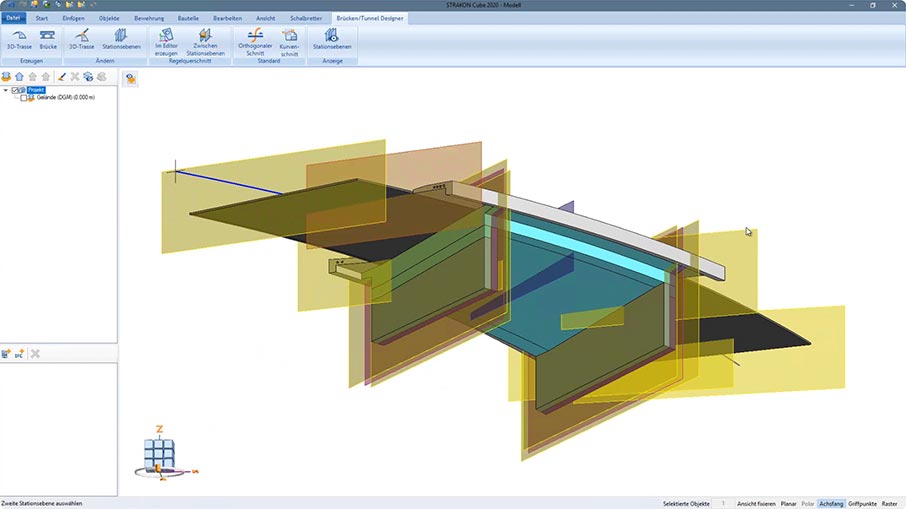The width and height of the screenshot is (906, 509).
Task: Open the Schalbretter ribbon tab
Action: tap(305, 18)
